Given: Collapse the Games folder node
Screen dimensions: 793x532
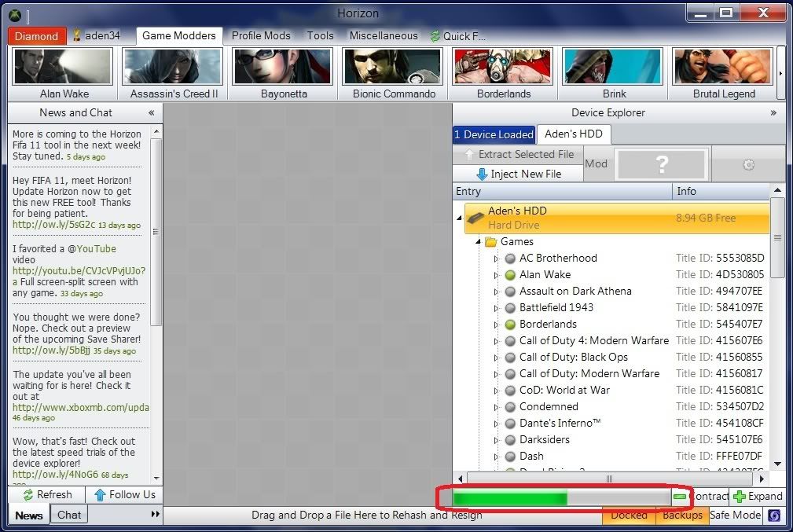Looking at the screenshot, I should pos(478,242).
